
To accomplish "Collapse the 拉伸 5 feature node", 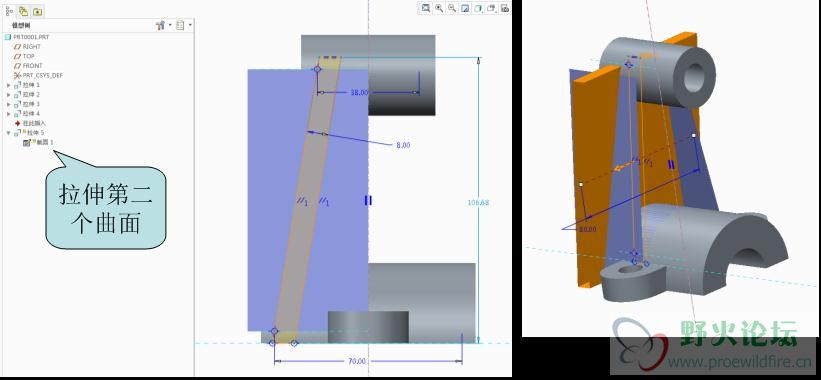I will click(8, 133).
